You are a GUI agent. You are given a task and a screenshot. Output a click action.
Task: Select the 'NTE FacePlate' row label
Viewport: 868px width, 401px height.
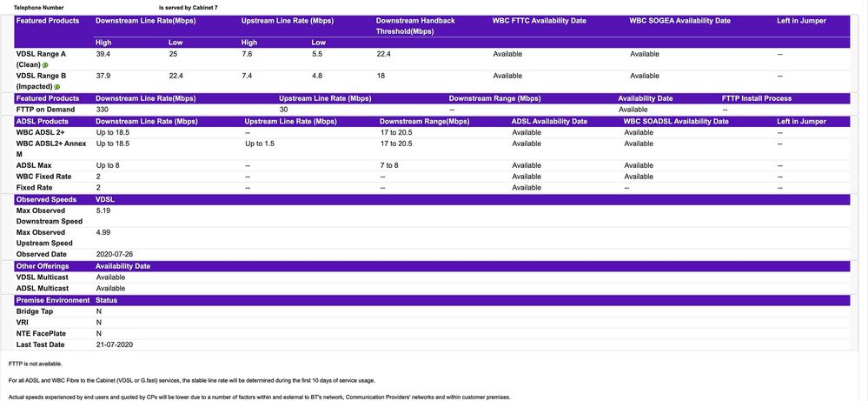point(41,333)
